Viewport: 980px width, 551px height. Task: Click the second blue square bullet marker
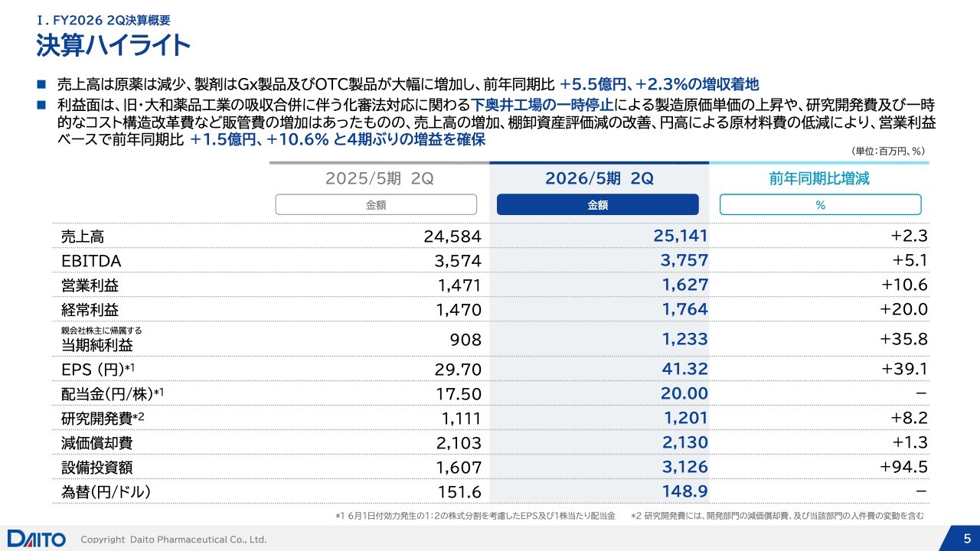pos(41,104)
